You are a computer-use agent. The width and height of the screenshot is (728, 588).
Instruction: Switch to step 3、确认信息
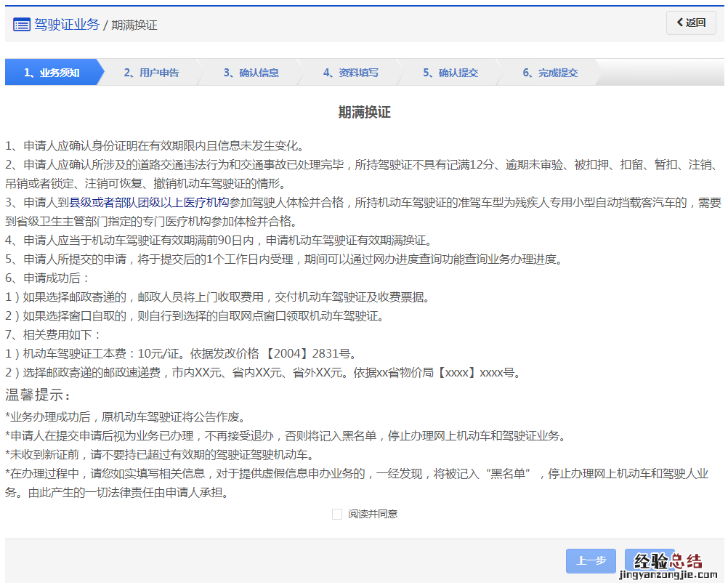pos(251,73)
